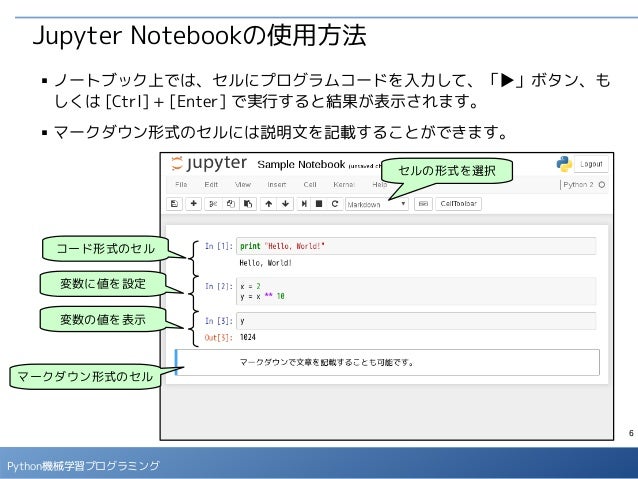Open the Help menu
This screenshot has width=638, height=479.
(x=380, y=185)
